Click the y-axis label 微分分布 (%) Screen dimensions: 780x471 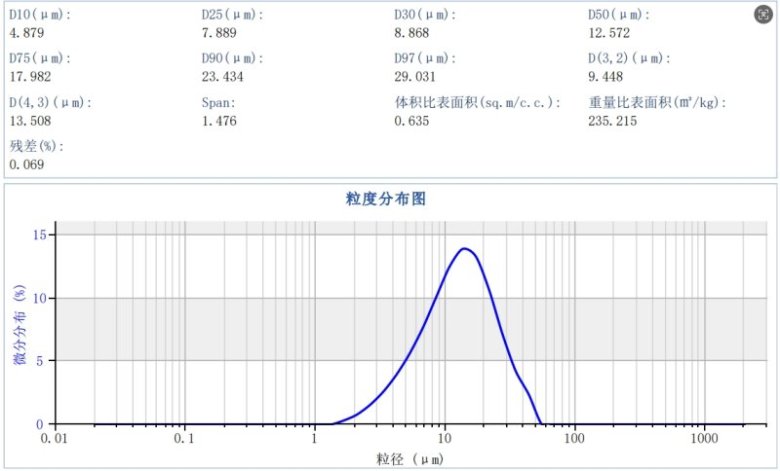(19, 325)
